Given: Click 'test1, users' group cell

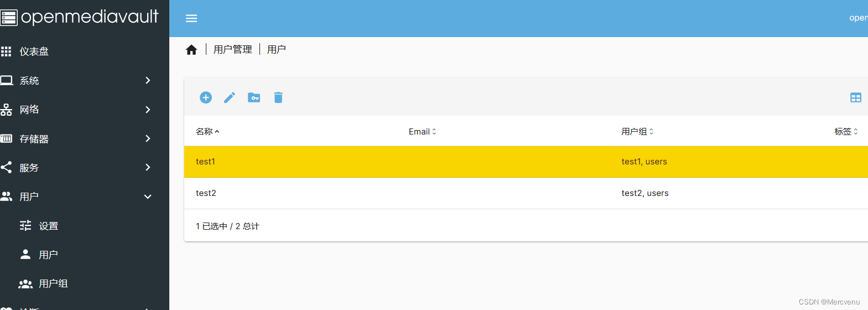Looking at the screenshot, I should click(x=644, y=162).
